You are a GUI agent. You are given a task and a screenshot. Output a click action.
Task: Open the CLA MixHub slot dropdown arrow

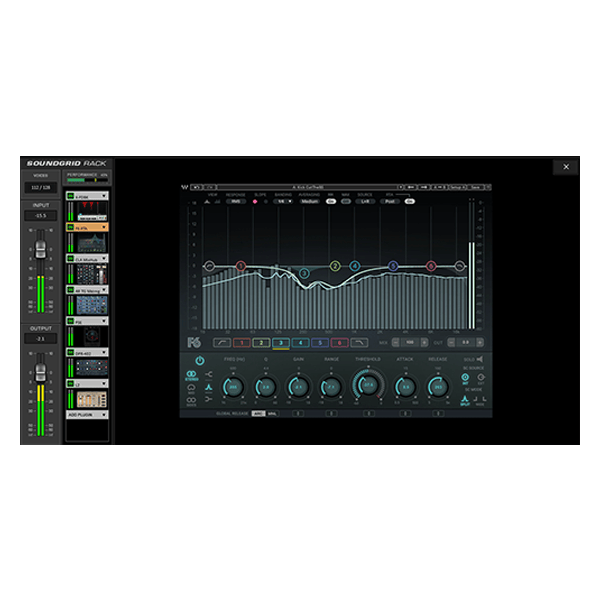tap(104, 259)
